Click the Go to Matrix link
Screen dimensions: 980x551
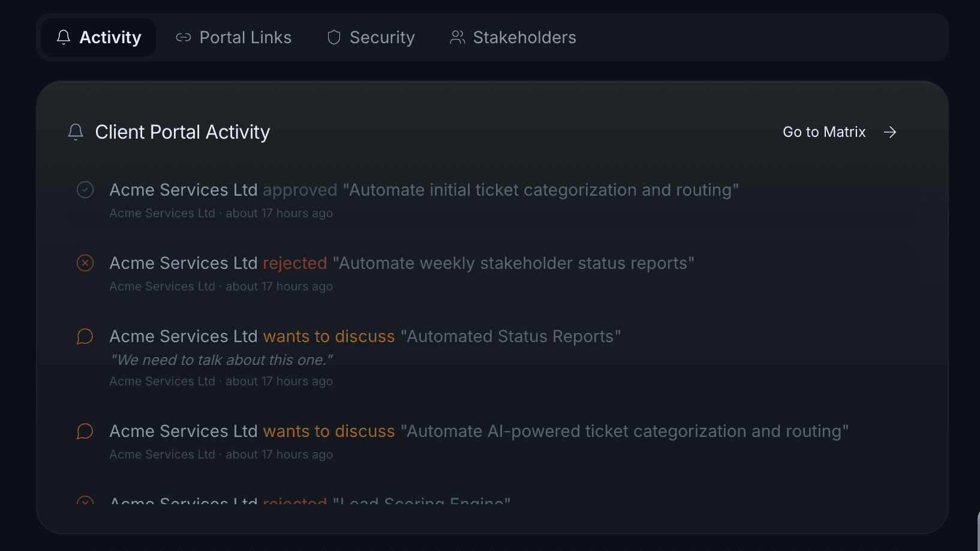[x=825, y=132]
